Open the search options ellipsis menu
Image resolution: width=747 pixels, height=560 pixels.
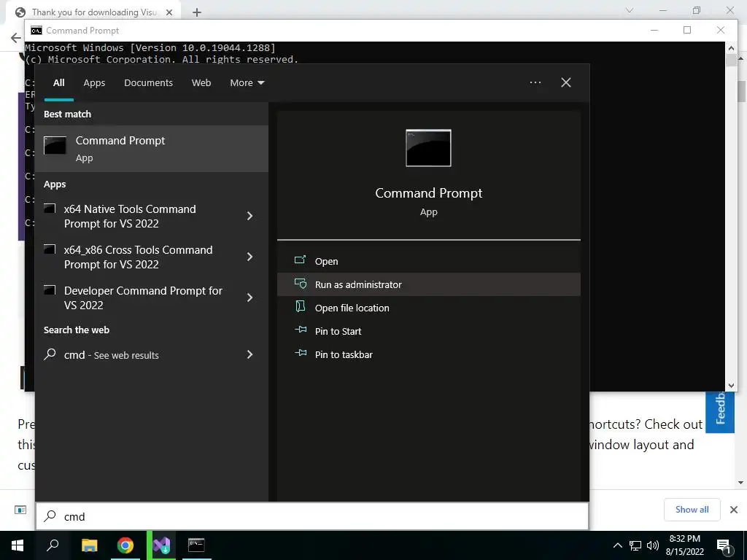tap(535, 82)
